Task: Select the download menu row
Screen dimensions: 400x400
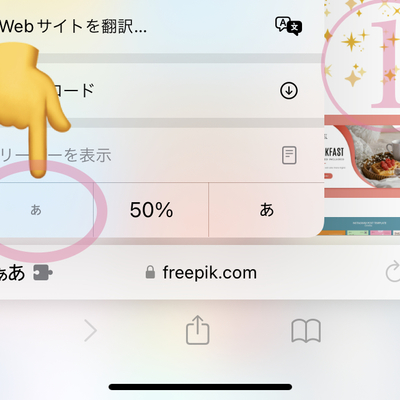Action: pyautogui.click(x=162, y=90)
